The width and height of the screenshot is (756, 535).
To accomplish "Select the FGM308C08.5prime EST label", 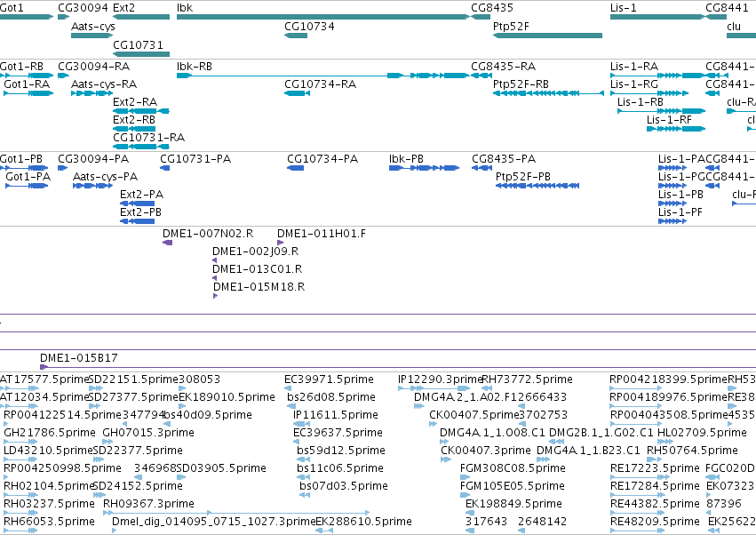I will tap(513, 468).
